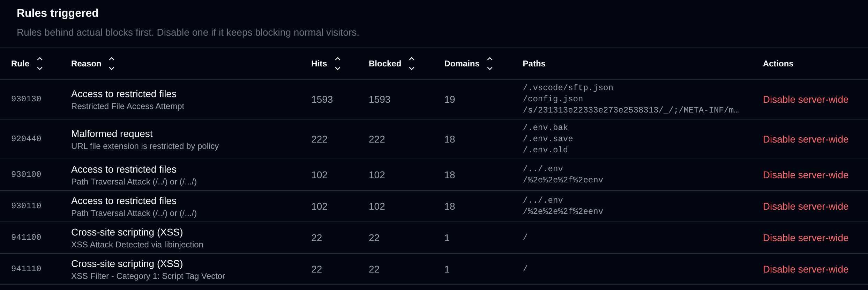Disable rule 930130 server-wide

[806, 100]
